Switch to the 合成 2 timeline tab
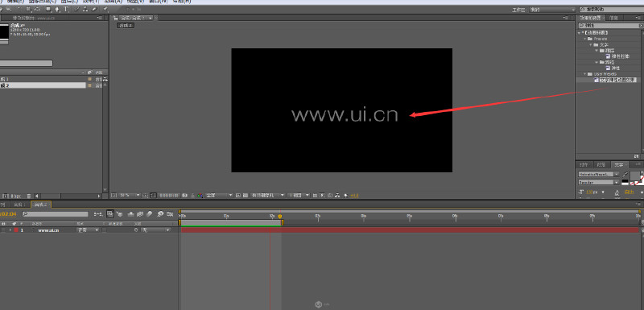The image size is (644, 310). tap(40, 205)
